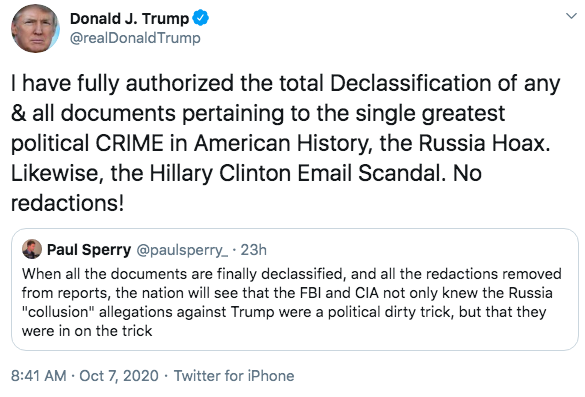Visit the @realDonaldTrump handle link
The width and height of the screenshot is (585, 397).
135,38
